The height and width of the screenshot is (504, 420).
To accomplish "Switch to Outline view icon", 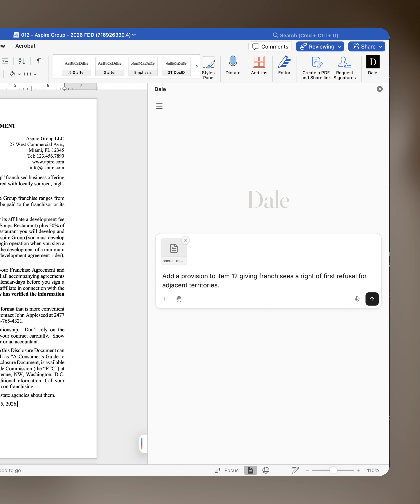I will pyautogui.click(x=281, y=470).
